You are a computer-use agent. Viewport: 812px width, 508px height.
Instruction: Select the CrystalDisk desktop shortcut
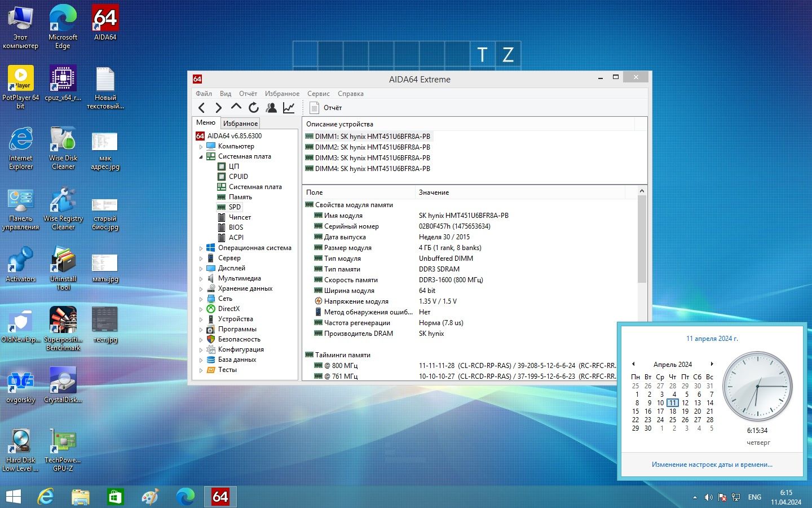click(63, 385)
